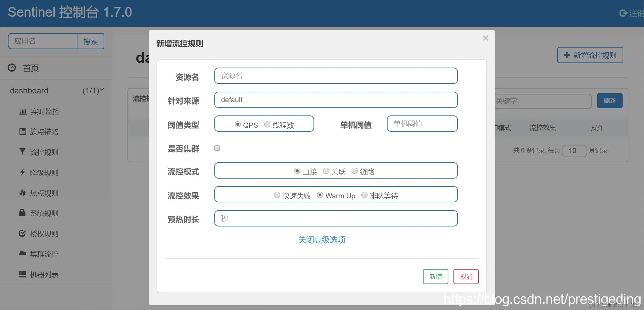Click the cloud icon for 集群流控
Image resolution: width=644 pixels, height=310 pixels.
click(22, 254)
